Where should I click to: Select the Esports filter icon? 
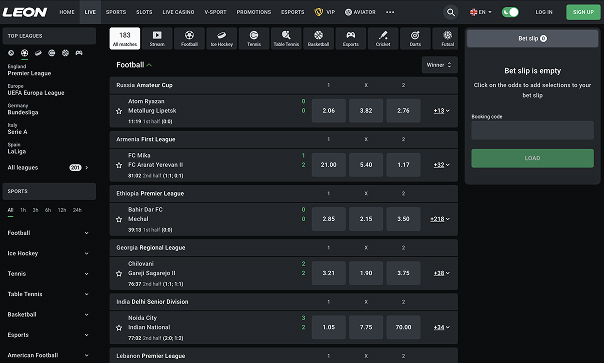pyautogui.click(x=351, y=39)
